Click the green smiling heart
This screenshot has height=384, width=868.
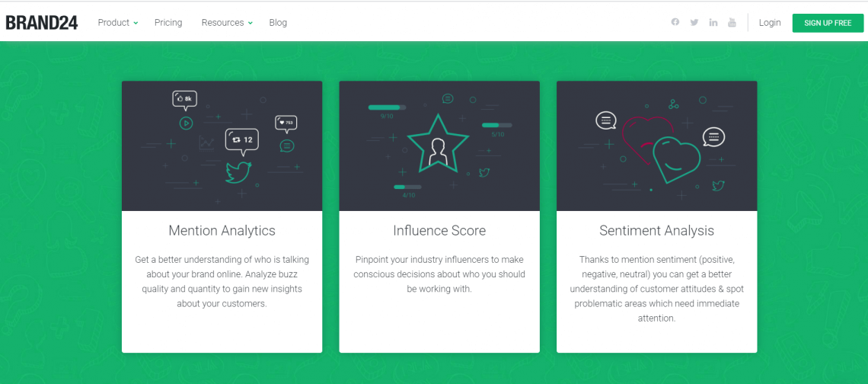(x=677, y=160)
